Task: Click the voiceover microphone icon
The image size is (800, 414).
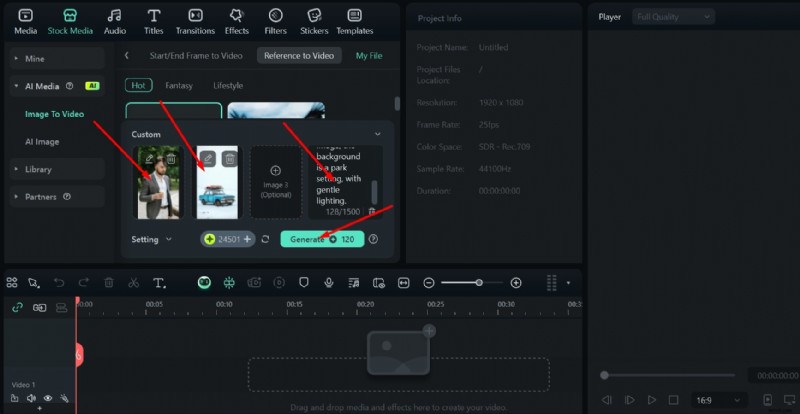Action: click(328, 283)
